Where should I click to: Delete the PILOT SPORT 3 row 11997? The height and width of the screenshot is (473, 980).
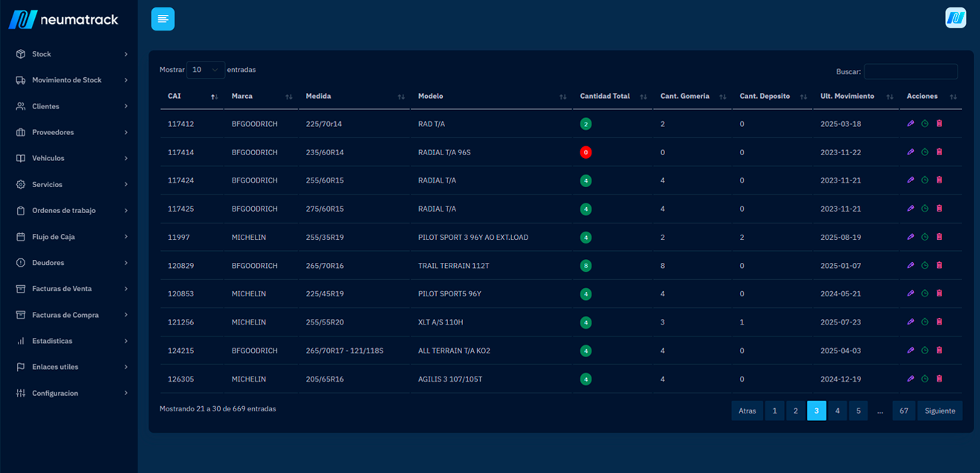(x=939, y=237)
